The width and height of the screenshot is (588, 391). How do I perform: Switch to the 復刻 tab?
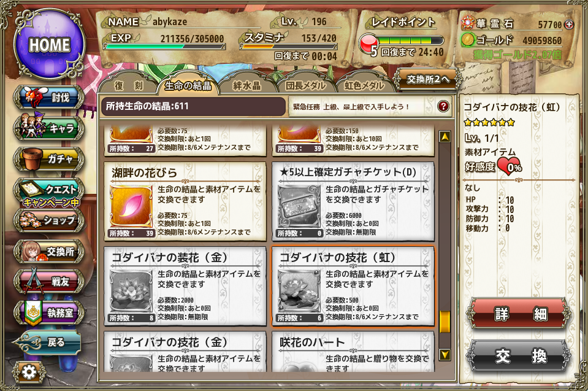[x=129, y=85]
